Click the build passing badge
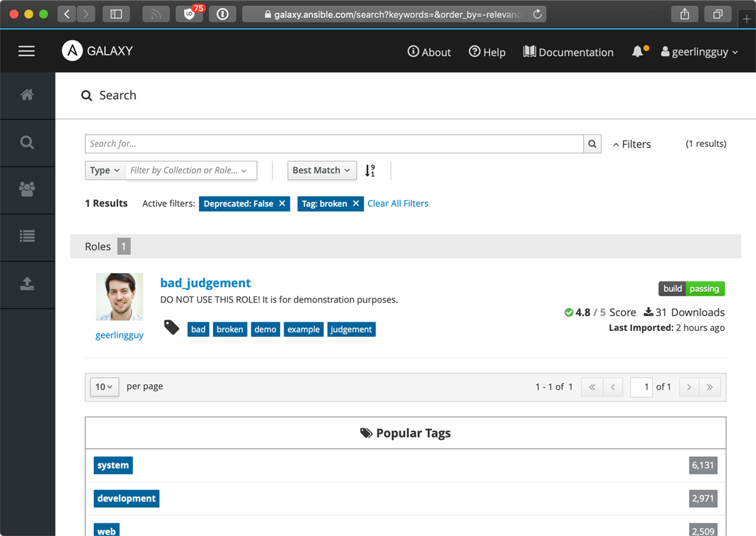 tap(692, 289)
